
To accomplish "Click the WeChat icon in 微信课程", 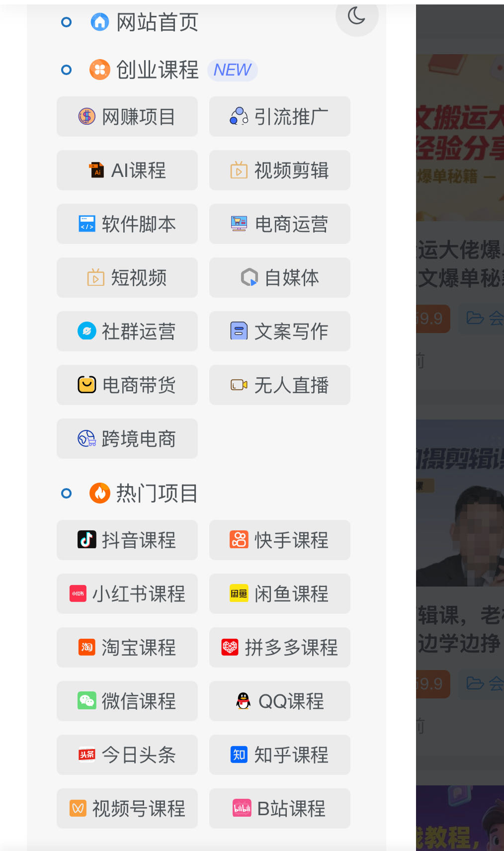I will tap(87, 701).
